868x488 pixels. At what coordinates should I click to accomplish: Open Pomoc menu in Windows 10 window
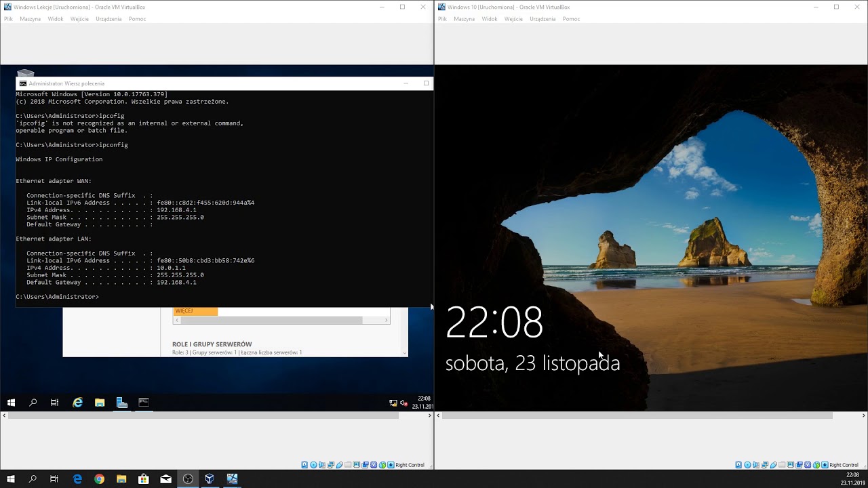(571, 19)
